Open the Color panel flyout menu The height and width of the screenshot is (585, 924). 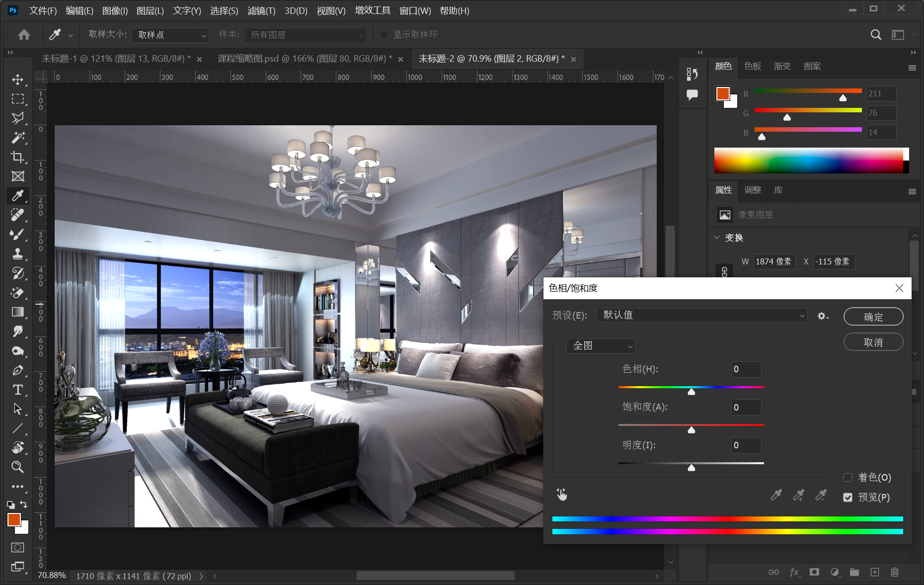click(x=912, y=68)
